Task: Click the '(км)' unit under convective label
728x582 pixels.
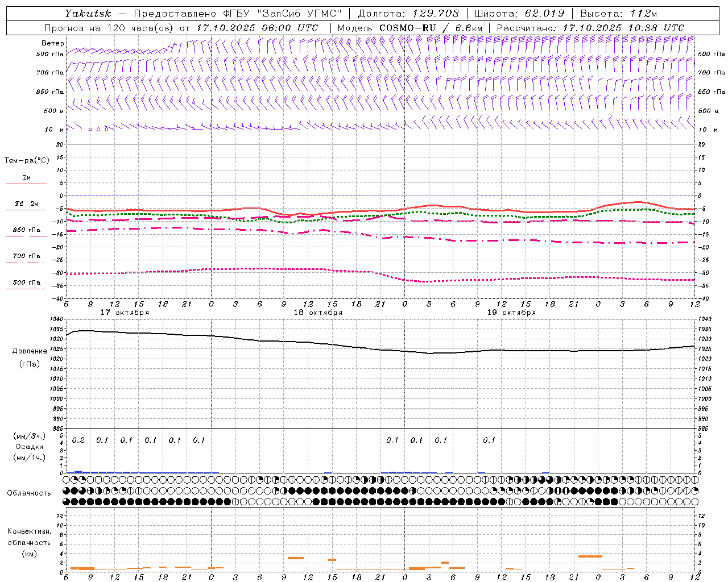Action: pos(29,553)
